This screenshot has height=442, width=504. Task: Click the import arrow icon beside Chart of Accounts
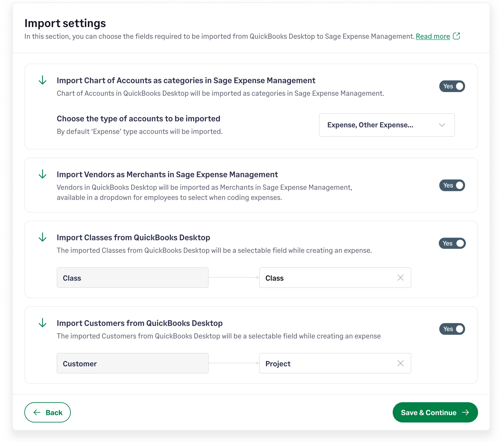(x=42, y=80)
